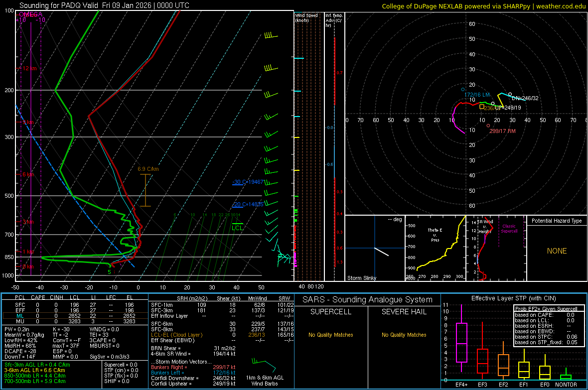Click the Inf. Temp. Adv. panel header
588x390 pixels.
coord(334,20)
